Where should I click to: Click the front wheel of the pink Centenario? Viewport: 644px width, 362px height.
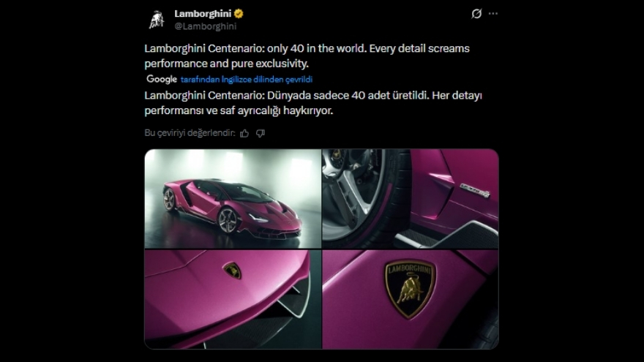(x=228, y=220)
